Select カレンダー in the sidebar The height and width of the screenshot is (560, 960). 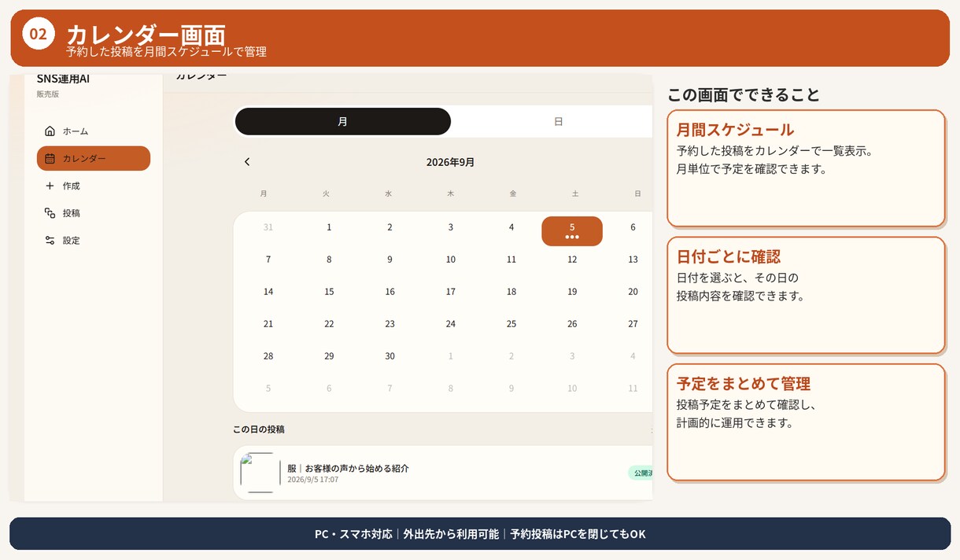click(94, 158)
